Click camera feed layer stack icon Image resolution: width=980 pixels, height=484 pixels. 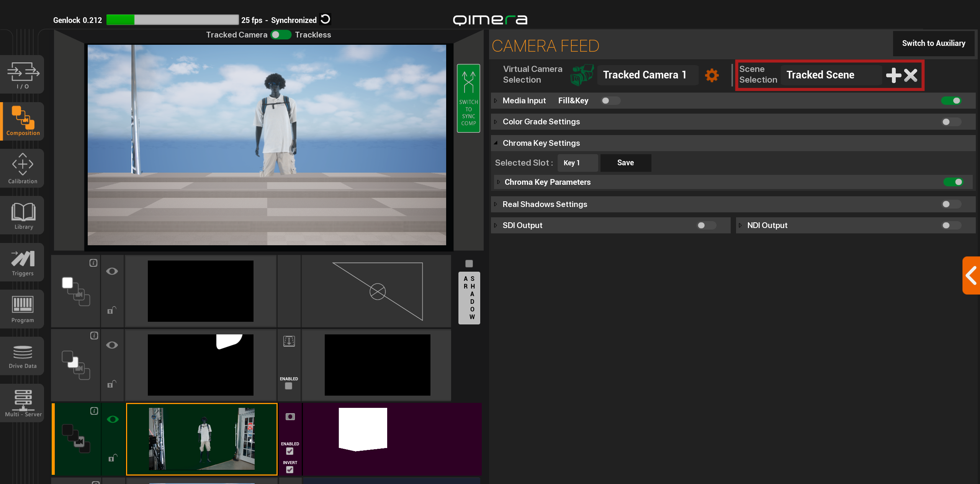point(76,438)
